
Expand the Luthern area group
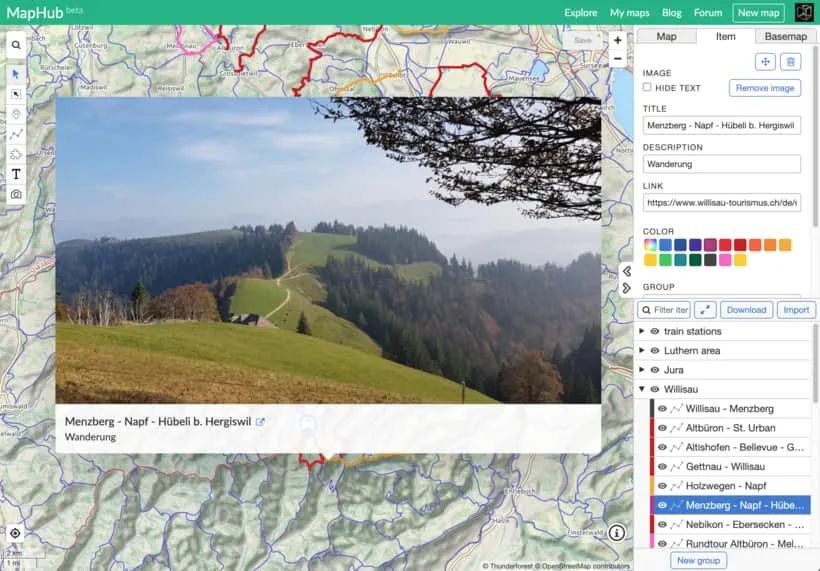[642, 351]
